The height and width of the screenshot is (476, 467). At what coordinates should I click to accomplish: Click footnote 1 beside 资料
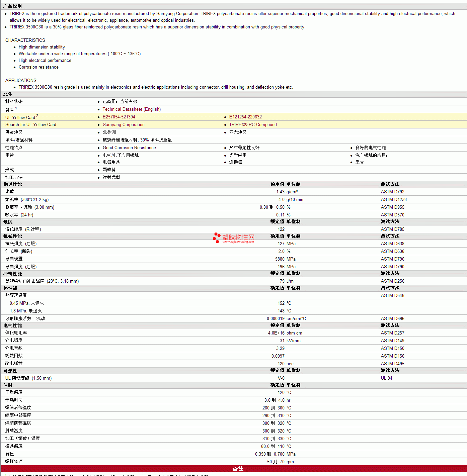(x=16, y=108)
